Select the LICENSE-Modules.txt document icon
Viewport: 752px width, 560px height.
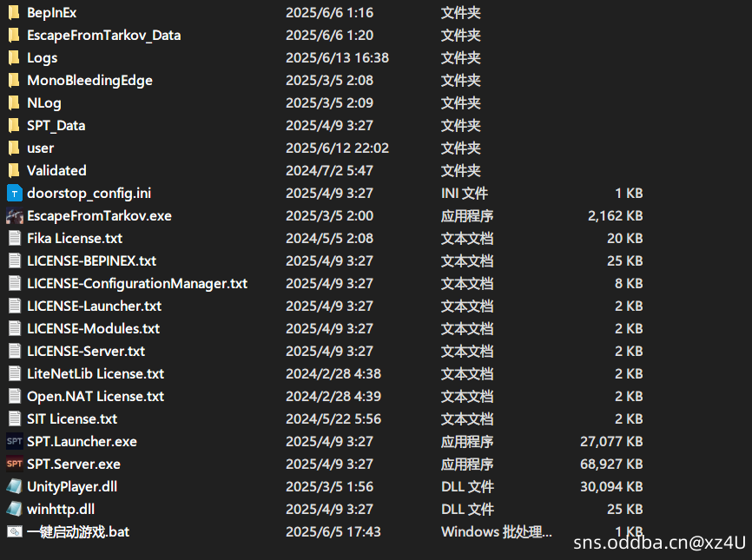point(15,328)
